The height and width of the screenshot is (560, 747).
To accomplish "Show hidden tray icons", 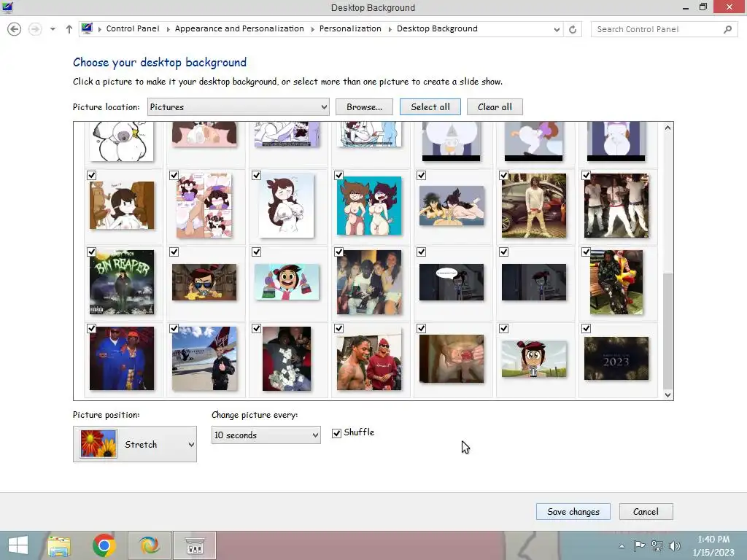I will [x=622, y=546].
